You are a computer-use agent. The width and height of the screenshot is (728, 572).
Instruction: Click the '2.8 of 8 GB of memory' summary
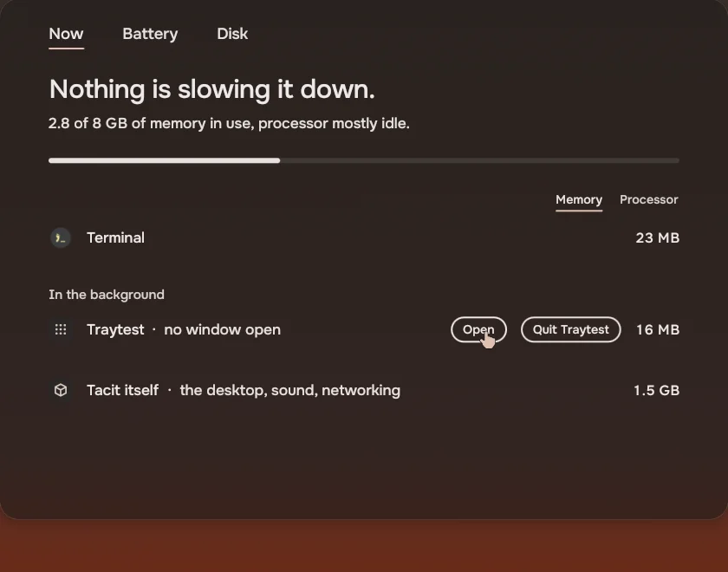click(229, 123)
